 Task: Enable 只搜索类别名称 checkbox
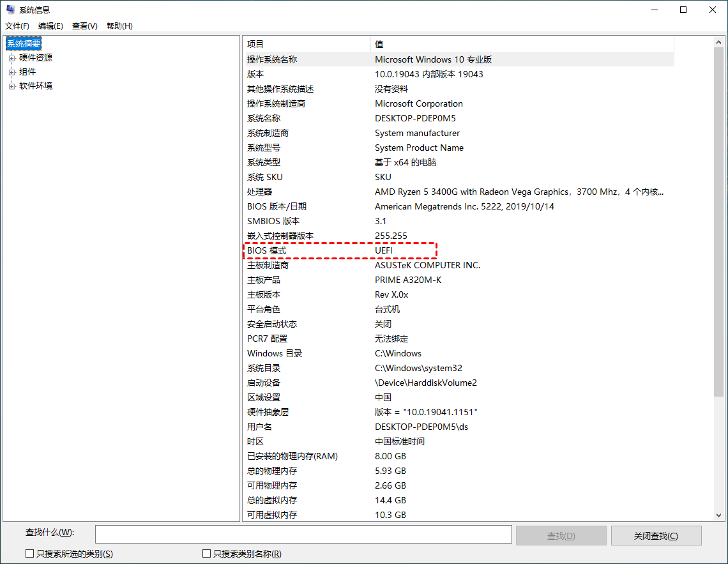(x=207, y=553)
